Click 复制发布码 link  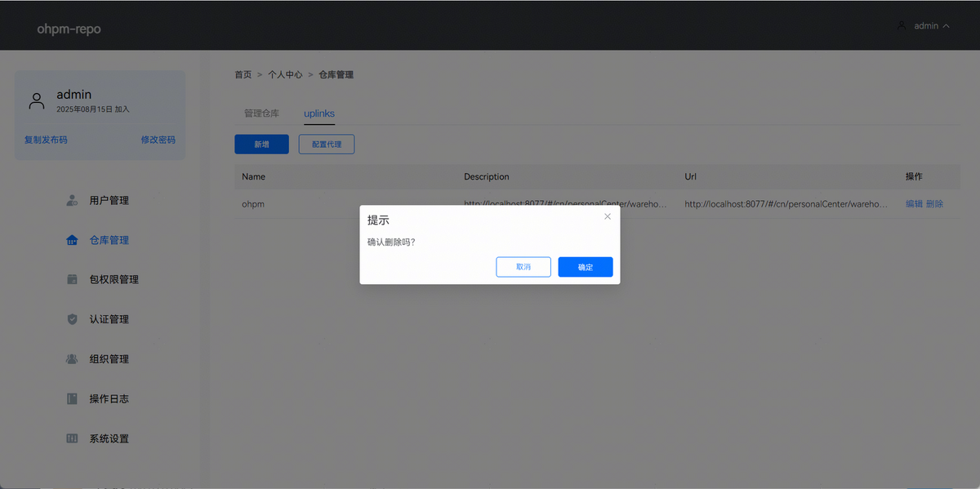46,140
